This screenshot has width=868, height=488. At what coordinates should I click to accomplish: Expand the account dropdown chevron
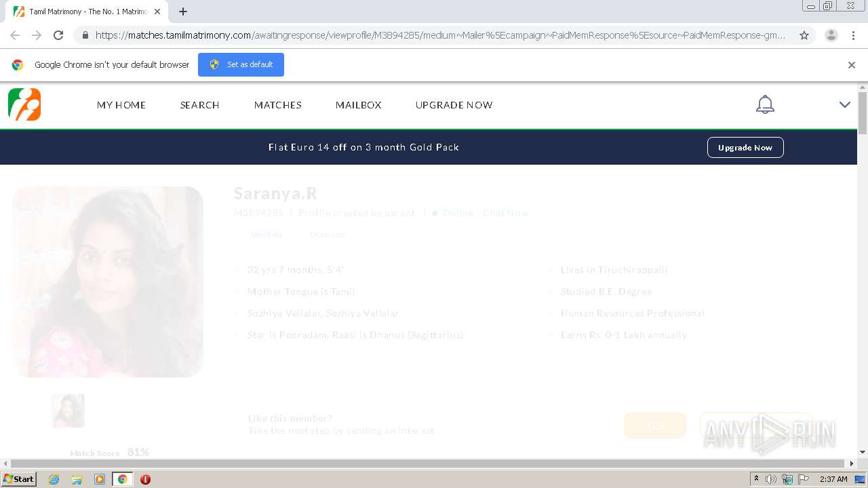click(844, 104)
